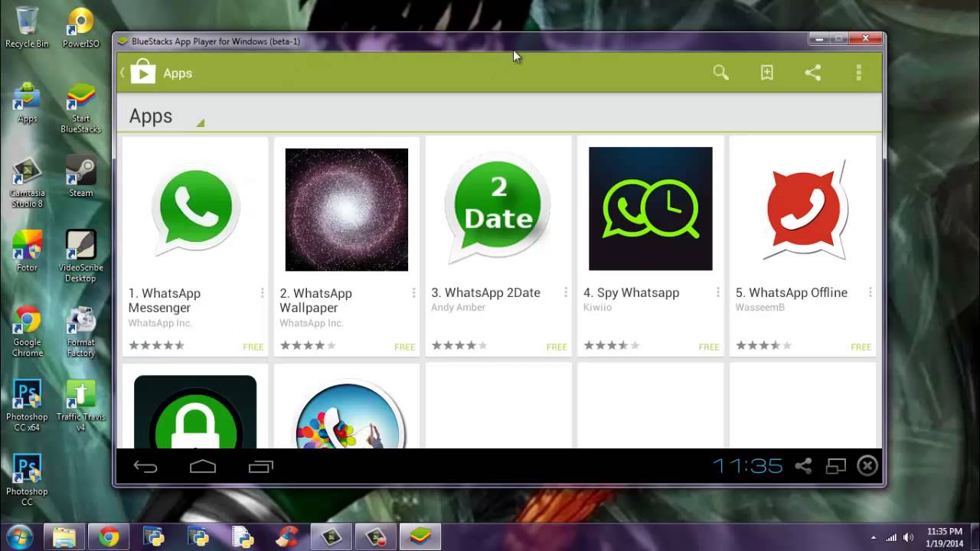Open WhatsApp Messenger app icon
The width and height of the screenshot is (980, 551).
pos(195,209)
